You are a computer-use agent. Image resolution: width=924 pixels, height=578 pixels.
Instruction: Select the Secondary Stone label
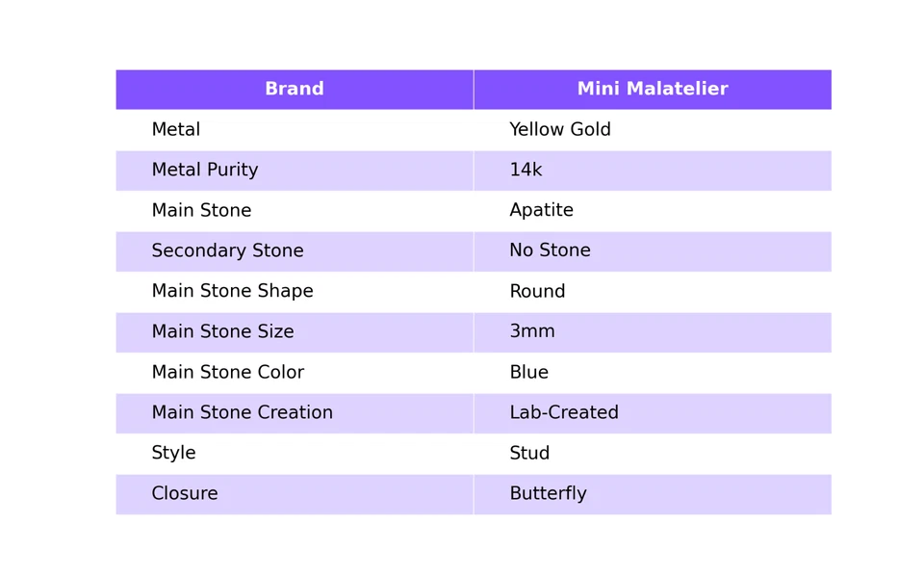(x=227, y=251)
